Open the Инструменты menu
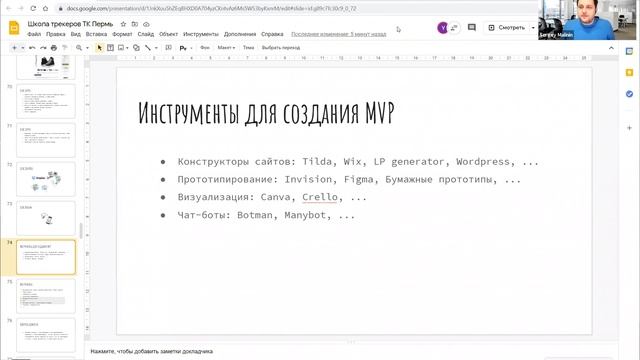Viewport: 640px width, 360px height. point(201,34)
